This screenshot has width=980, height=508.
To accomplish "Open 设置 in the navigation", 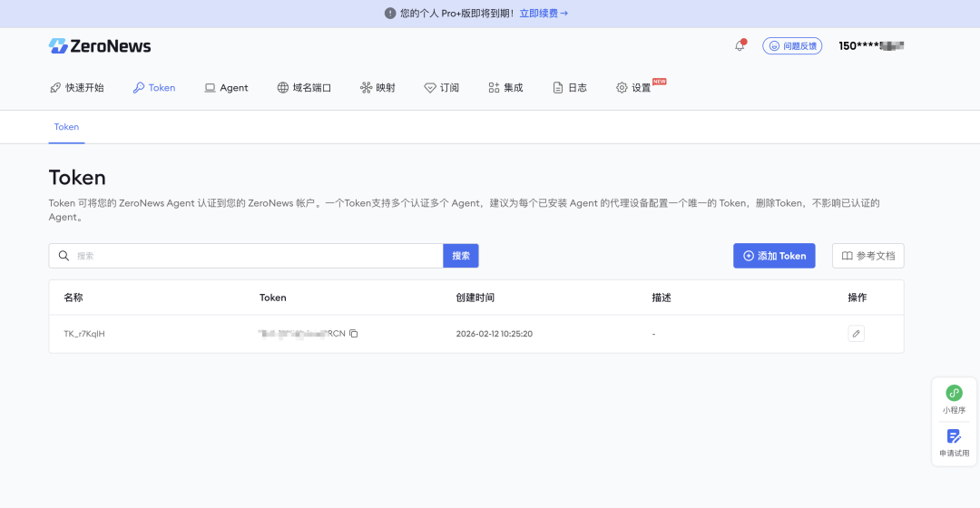I will (633, 87).
